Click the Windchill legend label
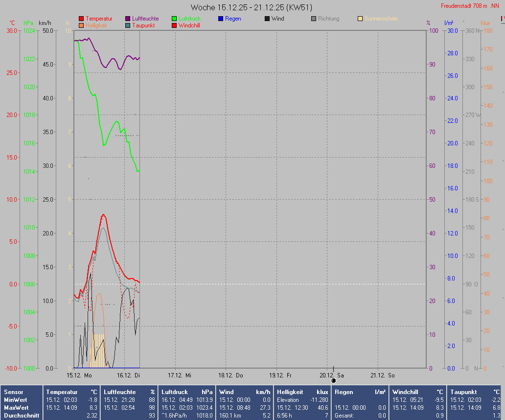Image resolution: width=505 pixels, height=420 pixels. tap(189, 25)
